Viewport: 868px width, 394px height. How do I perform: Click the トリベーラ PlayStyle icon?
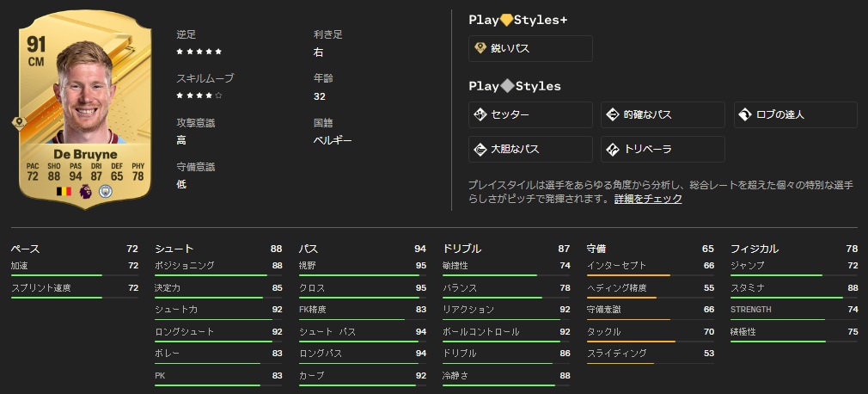(x=613, y=149)
